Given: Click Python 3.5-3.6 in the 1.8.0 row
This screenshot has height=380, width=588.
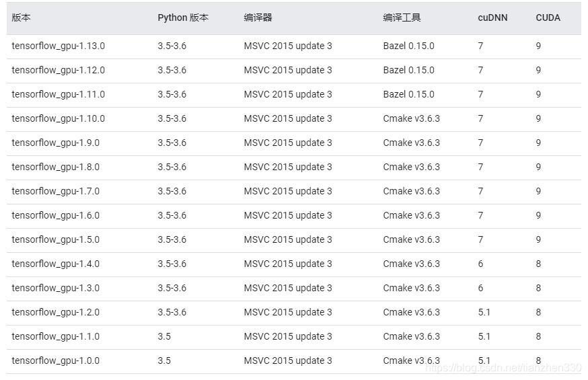Looking at the screenshot, I should point(172,167).
